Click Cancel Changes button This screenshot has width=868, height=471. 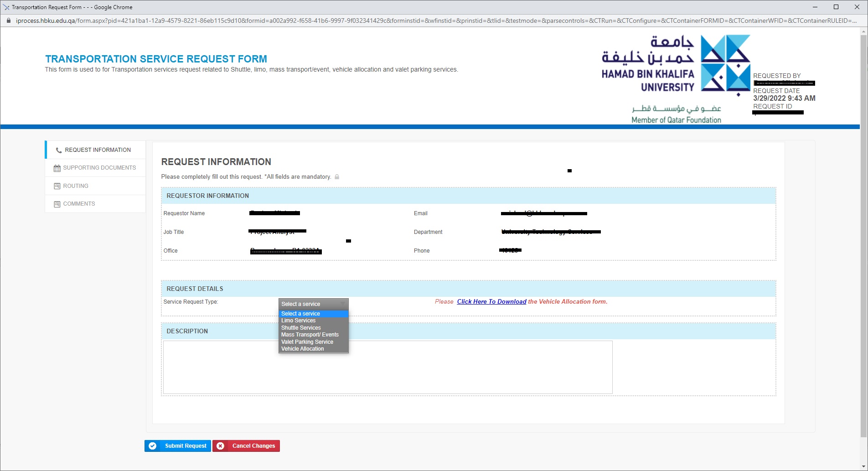pyautogui.click(x=246, y=446)
